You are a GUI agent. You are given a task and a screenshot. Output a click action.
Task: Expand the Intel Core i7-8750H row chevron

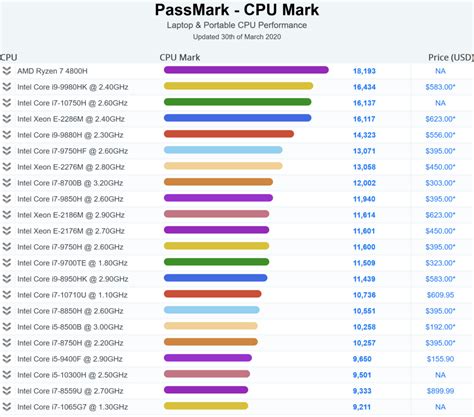[7, 343]
